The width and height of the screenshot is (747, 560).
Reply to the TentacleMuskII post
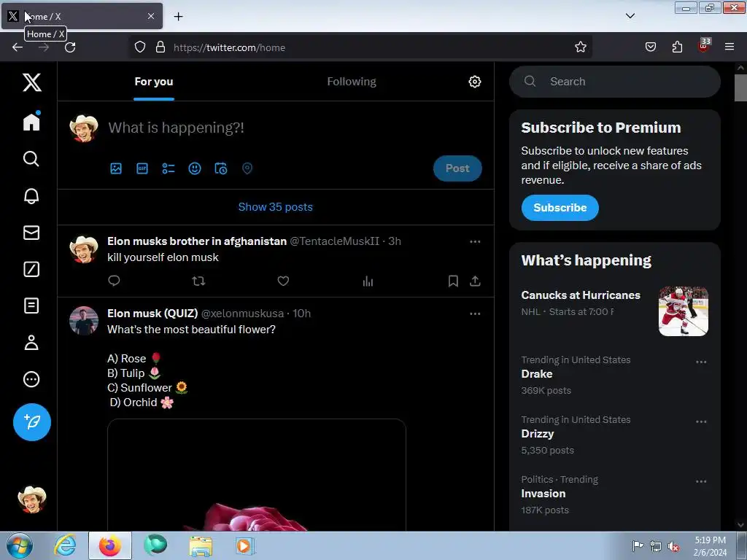pyautogui.click(x=114, y=281)
